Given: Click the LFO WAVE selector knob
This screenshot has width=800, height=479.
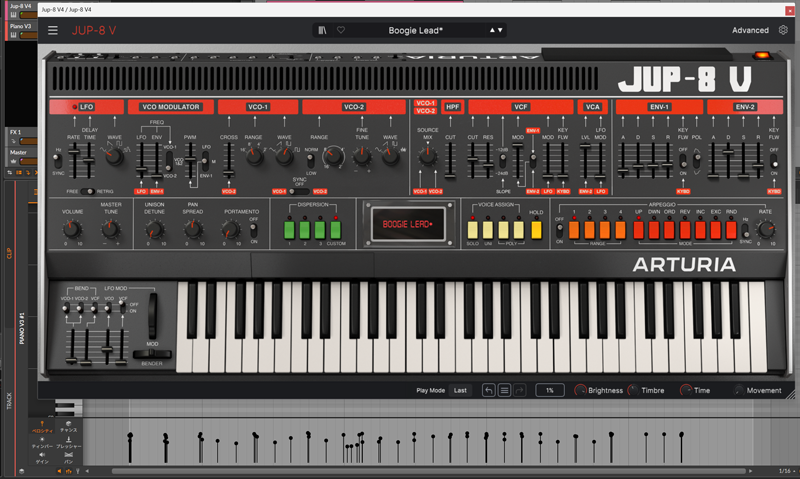Looking at the screenshot, I should [114, 156].
